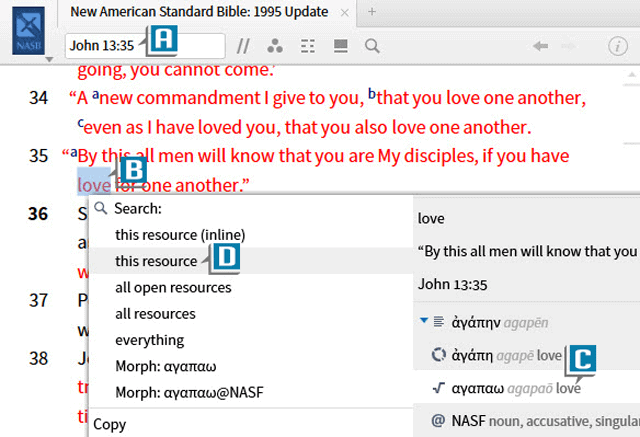This screenshot has height=437, width=640.
Task: Open a new tab with plus button
Action: [x=372, y=12]
